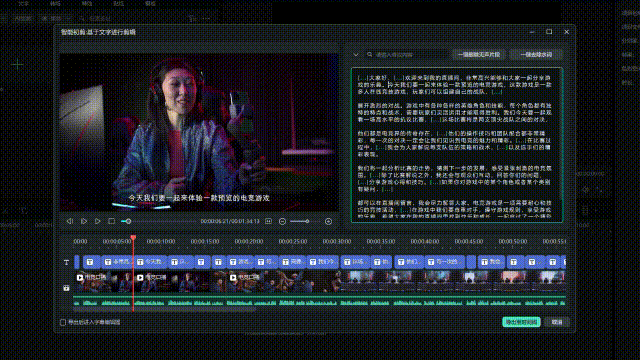
Task: Step forward one frame in preview
Action: click(x=84, y=221)
